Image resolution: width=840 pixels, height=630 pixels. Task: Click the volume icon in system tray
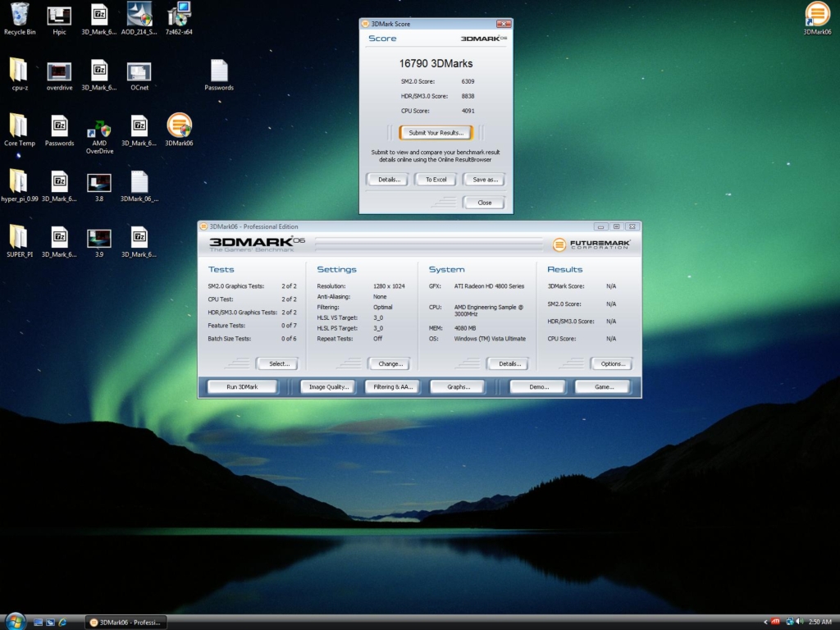point(800,622)
